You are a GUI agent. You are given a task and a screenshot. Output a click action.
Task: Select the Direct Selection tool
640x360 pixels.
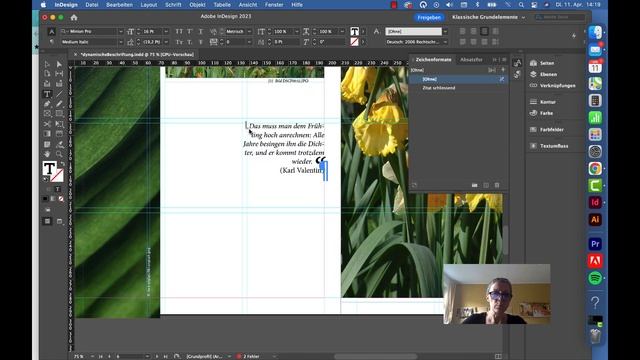coord(60,64)
